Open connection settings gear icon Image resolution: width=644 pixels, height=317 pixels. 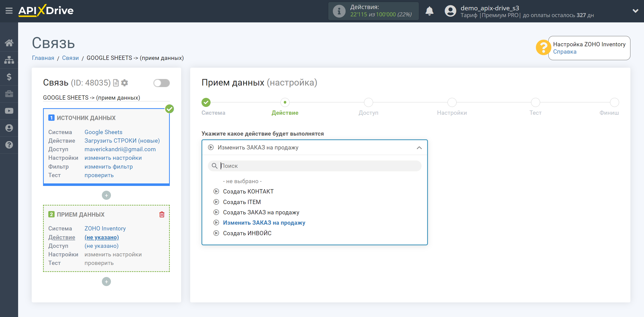click(x=125, y=83)
